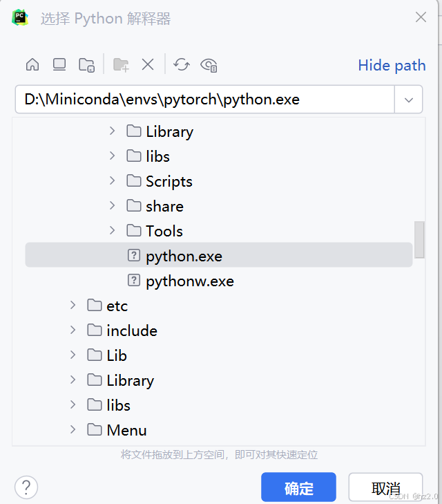Expand the outer Library folder near Lib
Image resolution: width=442 pixels, height=504 pixels.
73,380
